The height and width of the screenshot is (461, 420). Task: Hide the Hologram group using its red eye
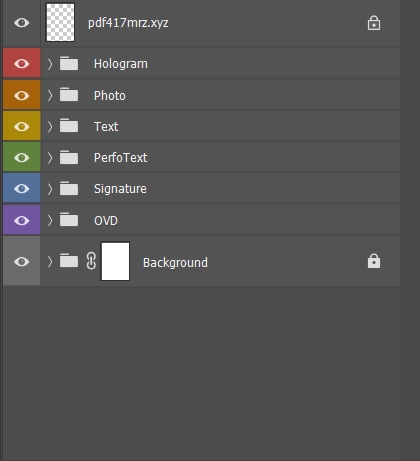pyautogui.click(x=22, y=63)
